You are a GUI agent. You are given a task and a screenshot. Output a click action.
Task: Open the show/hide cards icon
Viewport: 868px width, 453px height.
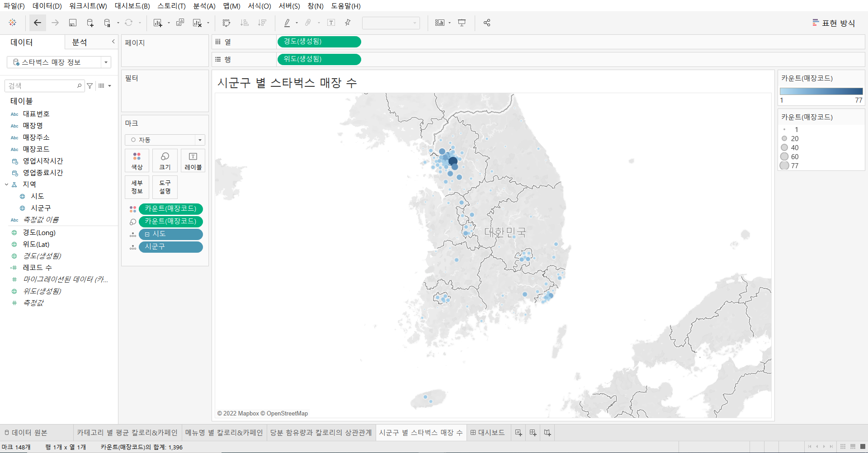point(440,23)
